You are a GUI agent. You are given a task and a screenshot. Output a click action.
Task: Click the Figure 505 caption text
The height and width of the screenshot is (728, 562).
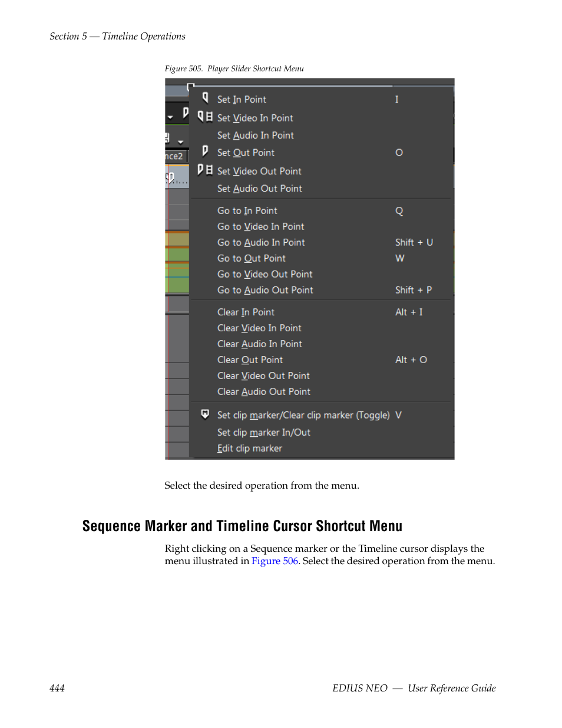[234, 68]
